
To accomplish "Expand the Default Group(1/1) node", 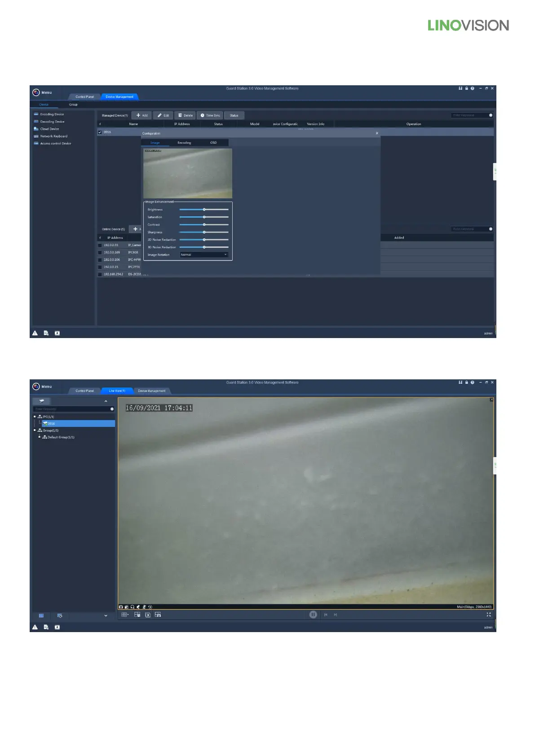I will click(x=40, y=437).
